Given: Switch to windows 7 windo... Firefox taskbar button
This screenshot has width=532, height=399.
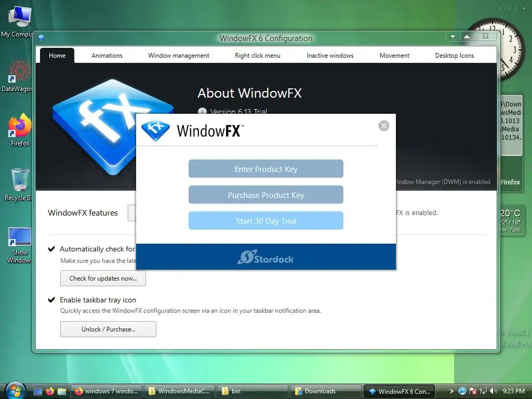Looking at the screenshot, I should [x=106, y=391].
